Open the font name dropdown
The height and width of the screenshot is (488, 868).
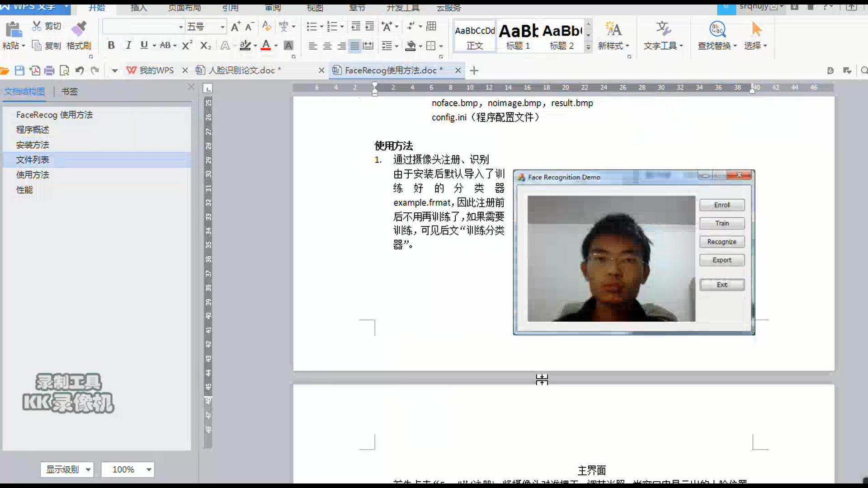(x=181, y=27)
